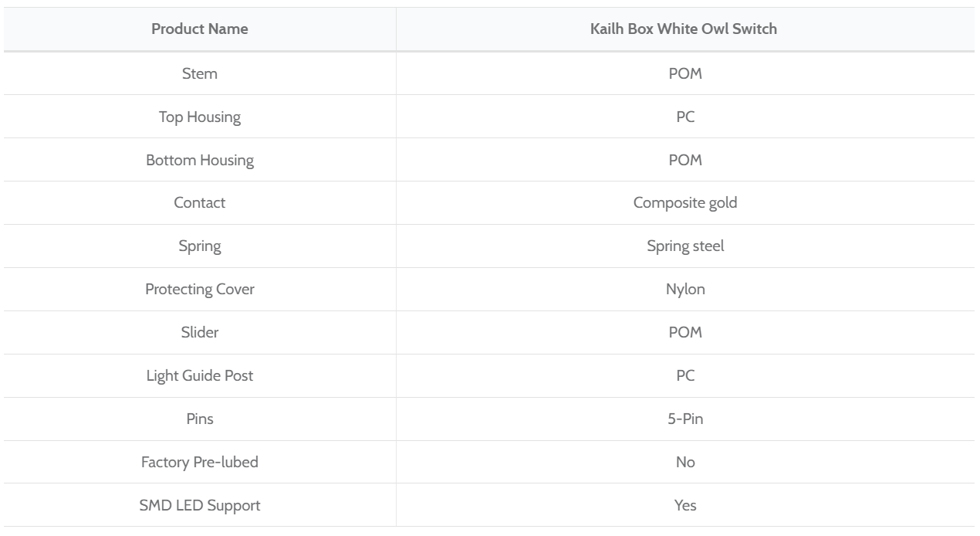Image resolution: width=980 pixels, height=536 pixels.
Task: Click the Kailh Box White Owl Switch header
Action: point(684,29)
